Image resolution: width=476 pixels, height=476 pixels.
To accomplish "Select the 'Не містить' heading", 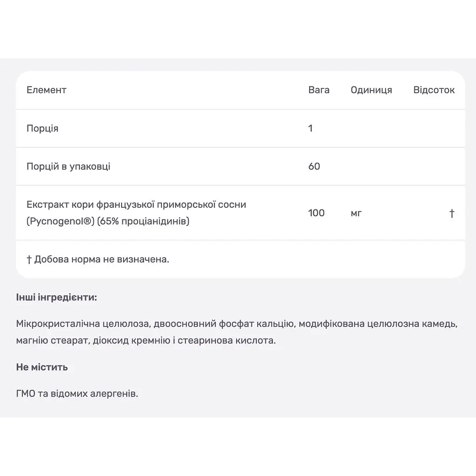I will [42, 367].
